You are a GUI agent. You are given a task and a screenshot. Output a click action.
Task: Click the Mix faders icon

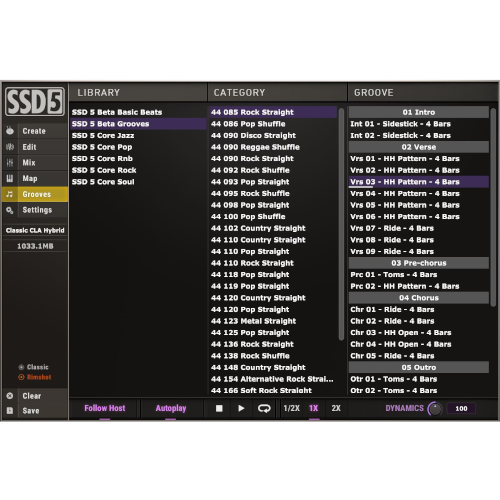point(10,163)
